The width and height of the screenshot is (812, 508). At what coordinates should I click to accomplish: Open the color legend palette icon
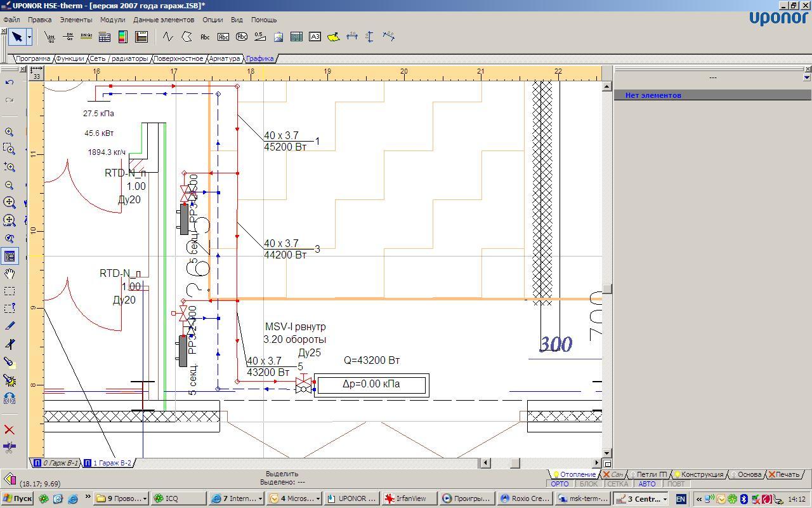(x=123, y=37)
